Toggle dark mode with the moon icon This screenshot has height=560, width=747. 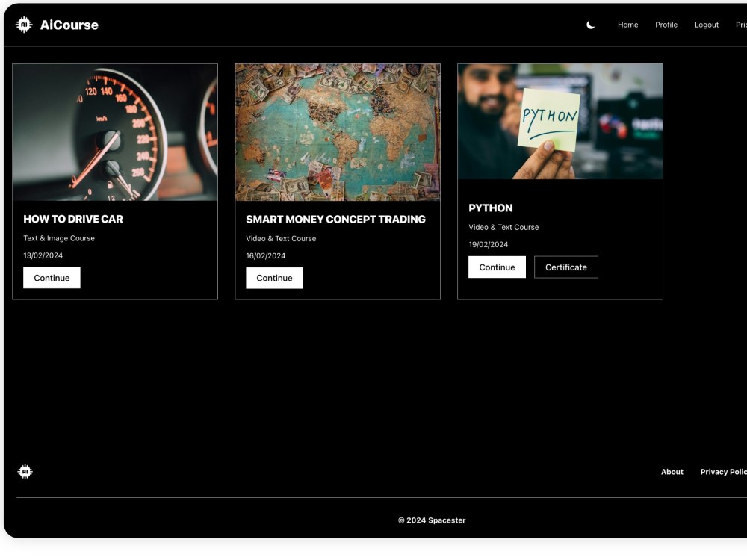tap(590, 25)
